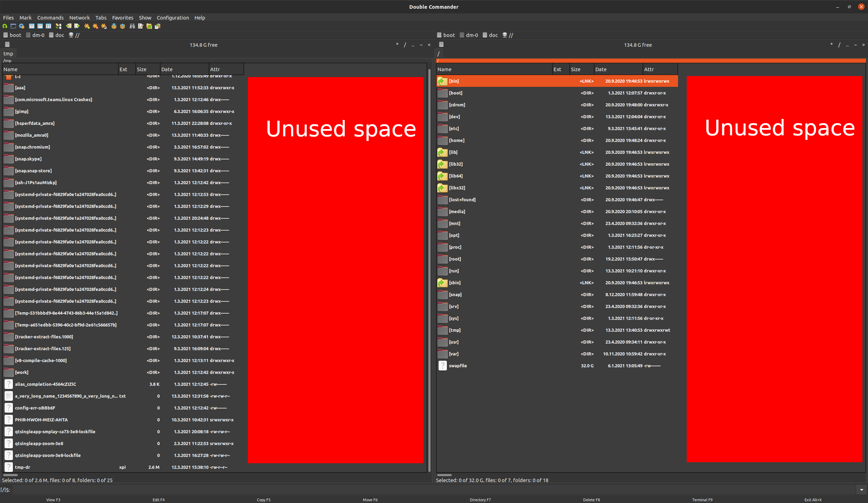
Task: Click the left-arrow panel toolbar icon
Action: click(69, 26)
